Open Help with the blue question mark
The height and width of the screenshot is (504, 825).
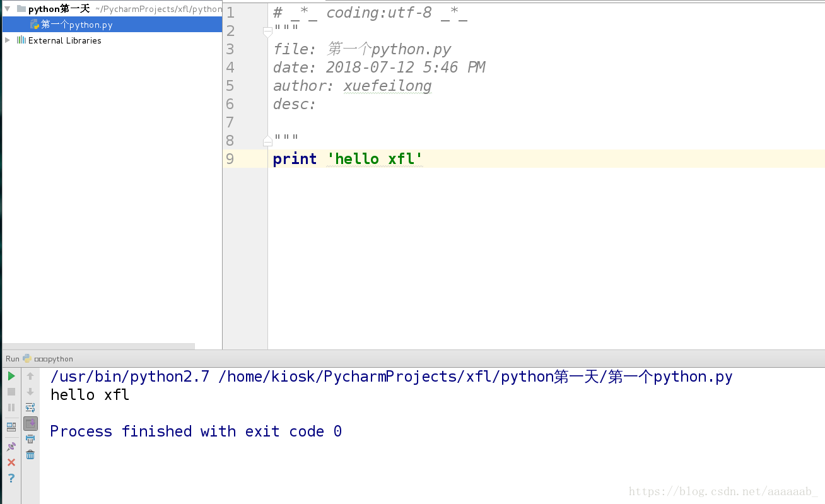click(x=11, y=478)
